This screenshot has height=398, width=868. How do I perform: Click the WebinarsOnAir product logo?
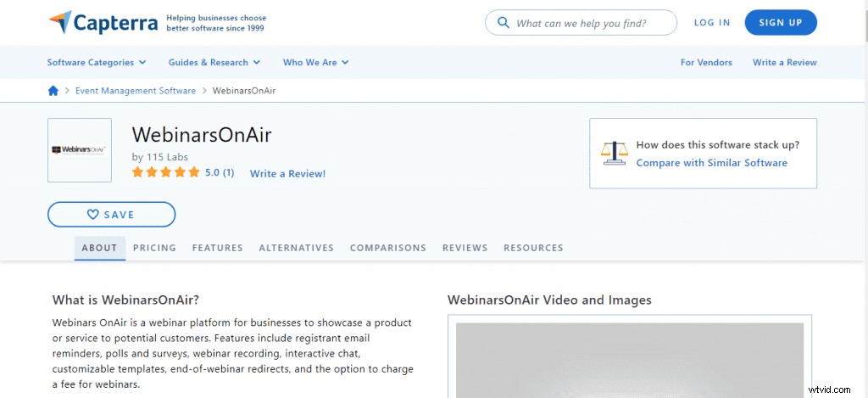tap(80, 150)
